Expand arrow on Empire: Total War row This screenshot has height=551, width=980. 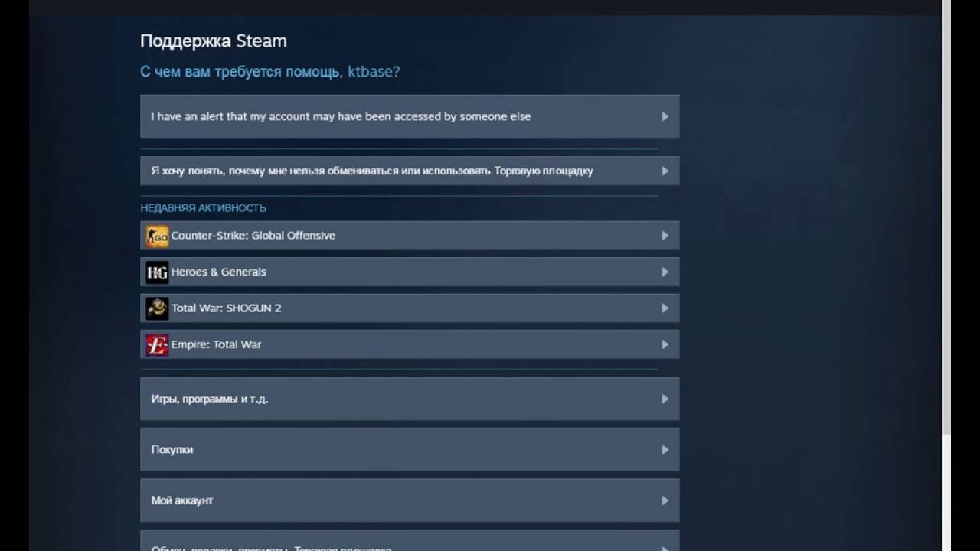[x=665, y=344]
